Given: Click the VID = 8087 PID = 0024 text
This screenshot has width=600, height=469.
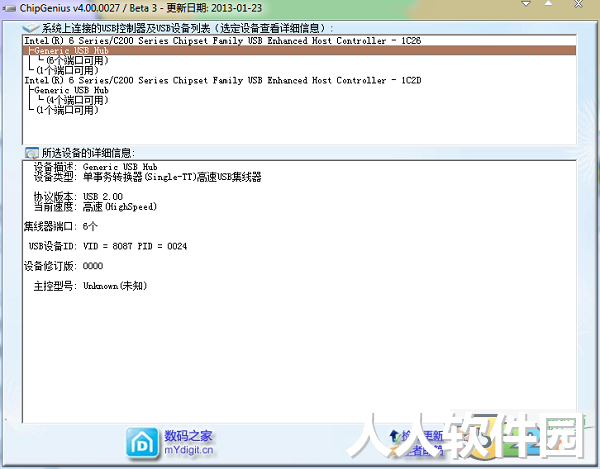Looking at the screenshot, I should click(135, 246).
